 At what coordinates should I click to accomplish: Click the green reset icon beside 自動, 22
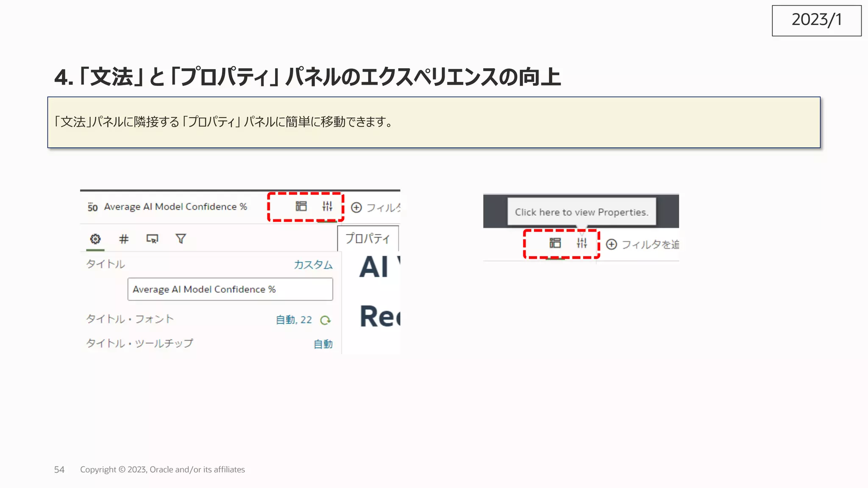(x=325, y=320)
